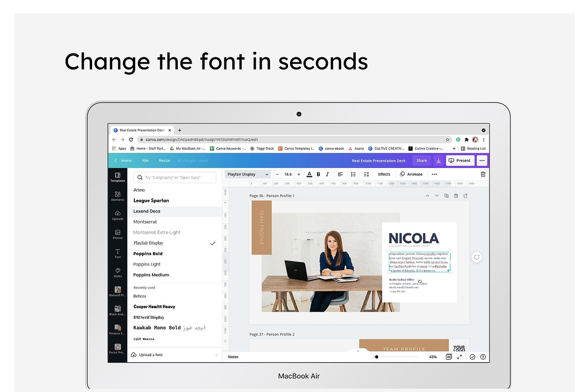Viewport: 588px width, 392px height.
Task: Open the Playfair Display font dropdown
Action: pos(248,174)
